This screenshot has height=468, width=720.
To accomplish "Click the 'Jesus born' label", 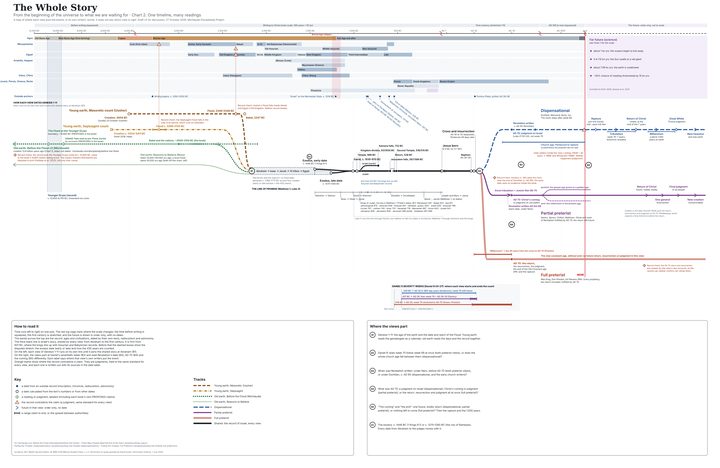I will click(x=450, y=146).
